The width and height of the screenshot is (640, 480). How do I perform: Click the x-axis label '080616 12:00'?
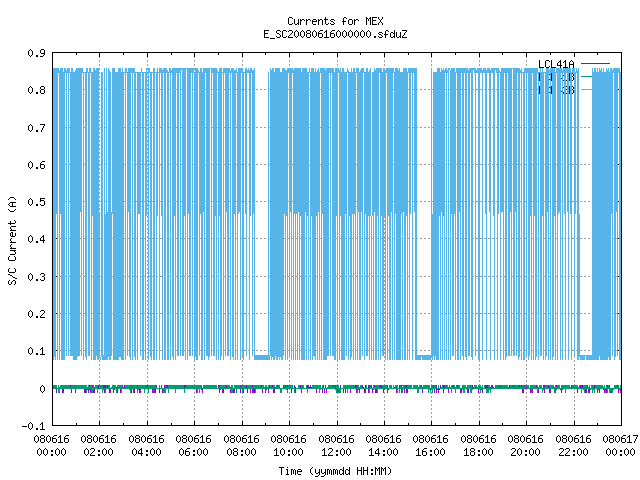click(336, 446)
